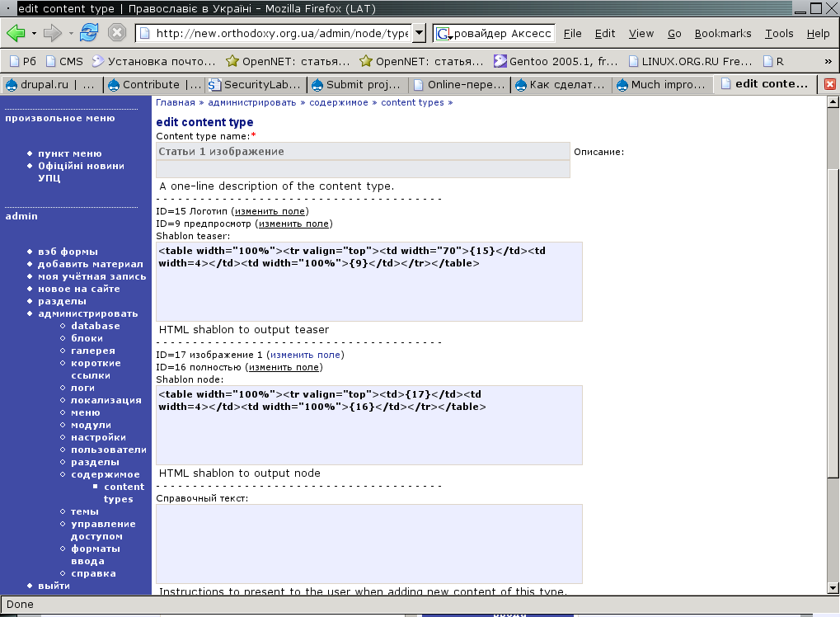The image size is (840, 617).
Task: Close the current tab using red X icon
Action: click(x=829, y=84)
